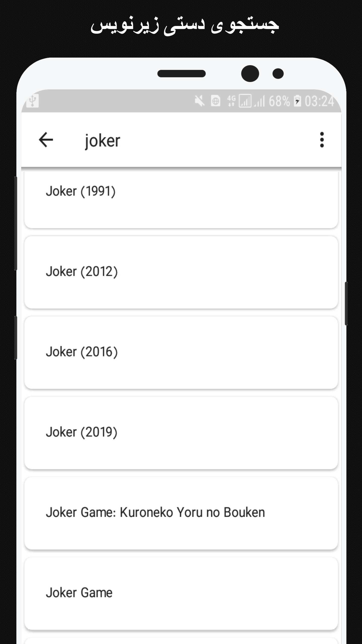Click the joker search text field
The width and height of the screenshot is (362, 644).
point(191,140)
